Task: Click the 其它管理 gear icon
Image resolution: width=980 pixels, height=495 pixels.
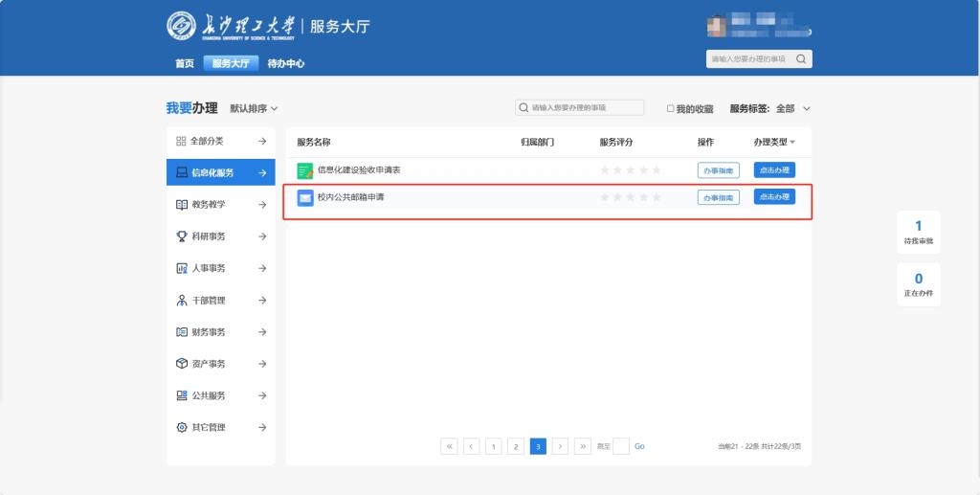Action: [182, 428]
